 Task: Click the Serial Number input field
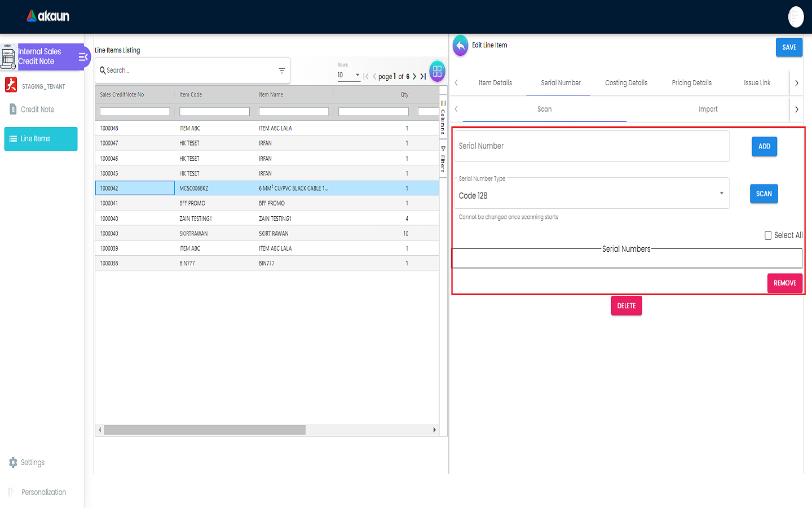(x=592, y=146)
